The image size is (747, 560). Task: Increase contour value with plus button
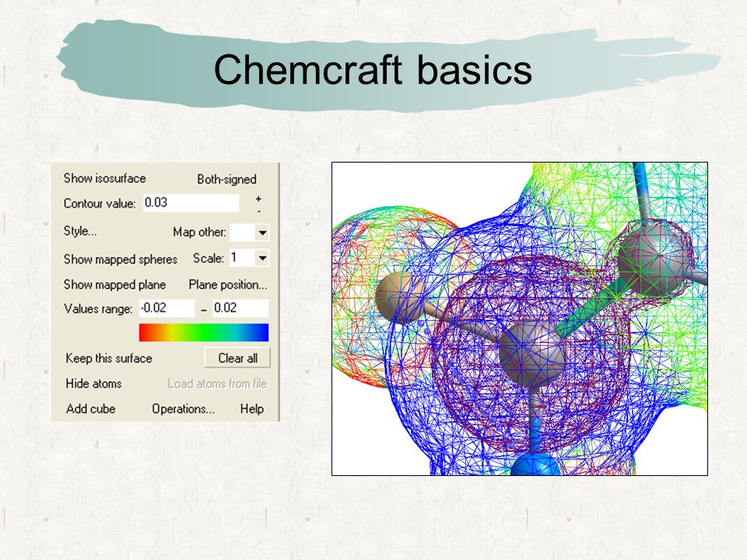tap(258, 198)
